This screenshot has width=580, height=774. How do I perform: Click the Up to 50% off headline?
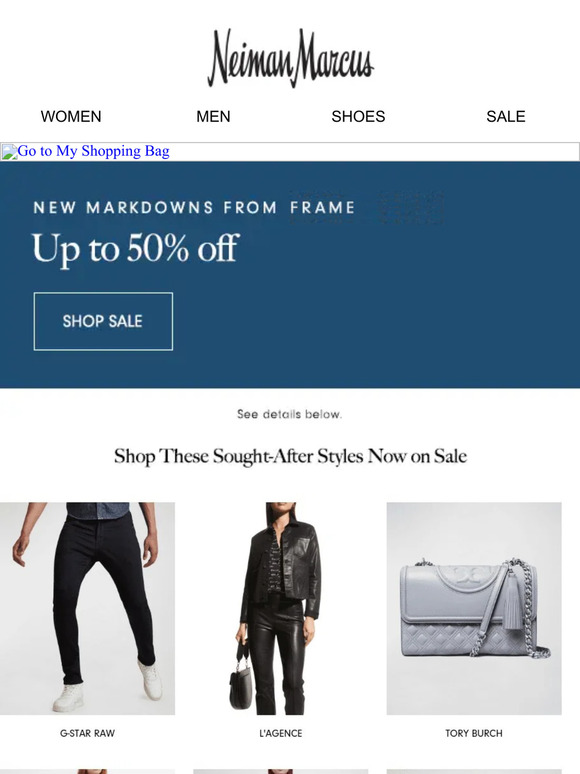coord(136,248)
